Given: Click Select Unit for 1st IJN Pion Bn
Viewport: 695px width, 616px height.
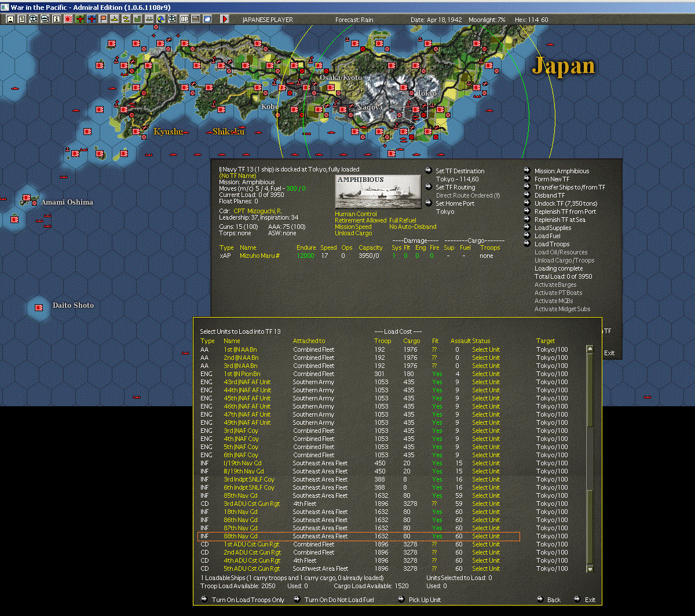Looking at the screenshot, I should [x=485, y=374].
